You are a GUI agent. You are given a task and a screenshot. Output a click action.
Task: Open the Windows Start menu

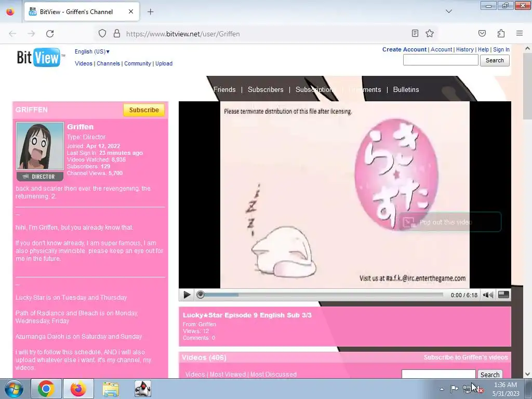14,389
